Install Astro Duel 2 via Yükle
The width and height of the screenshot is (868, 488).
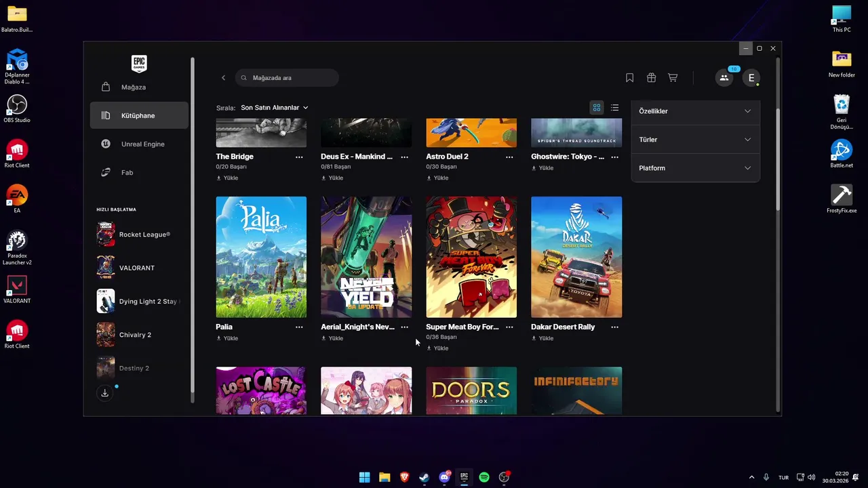437,178
